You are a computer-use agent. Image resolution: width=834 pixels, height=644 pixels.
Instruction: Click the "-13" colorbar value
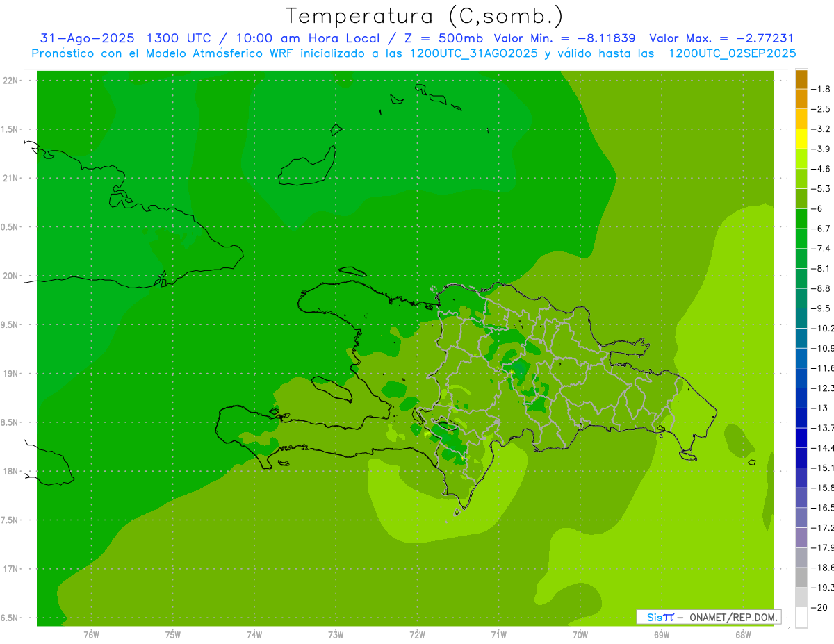[x=819, y=408]
